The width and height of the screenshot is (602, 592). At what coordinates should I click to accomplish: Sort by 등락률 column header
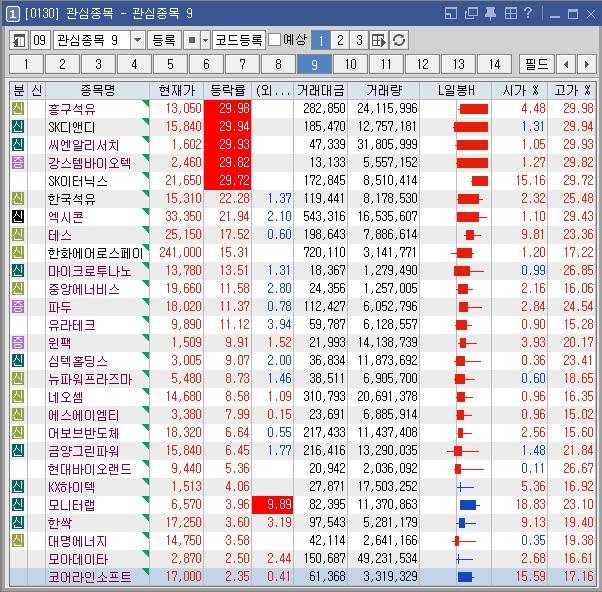[x=228, y=91]
